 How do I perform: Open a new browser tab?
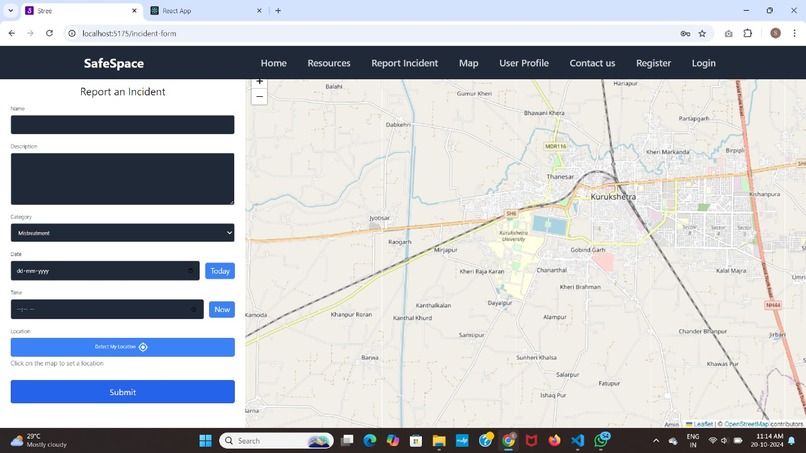[278, 11]
